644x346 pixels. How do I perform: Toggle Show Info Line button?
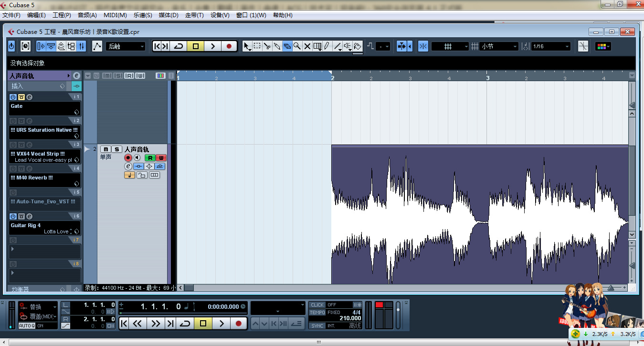[51, 46]
